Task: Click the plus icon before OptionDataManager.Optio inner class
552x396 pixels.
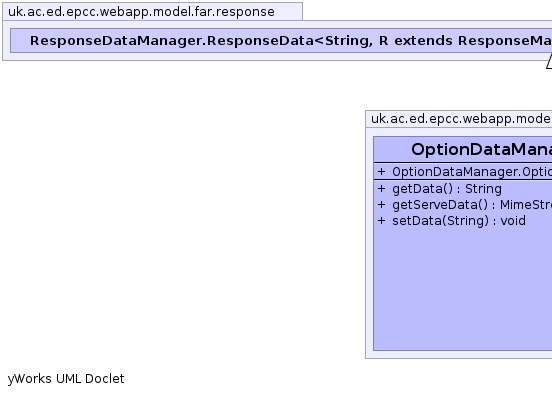Action: pos(381,171)
